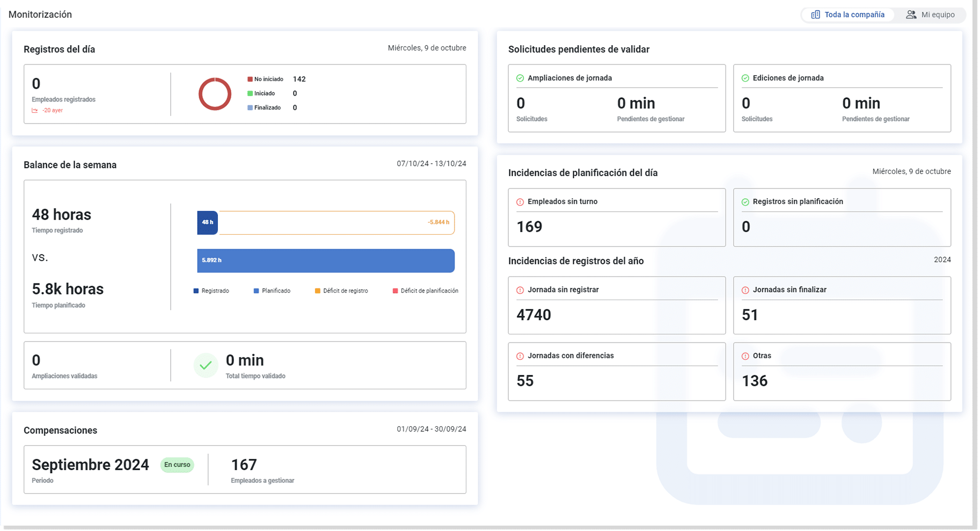This screenshot has height=531, width=980.
Task: Click the blue 5.892 h planned bar
Action: (326, 260)
